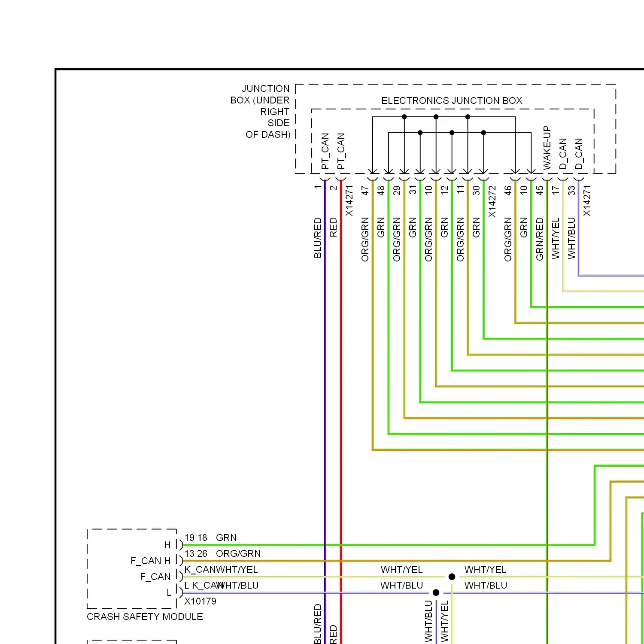This screenshot has width=644, height=644.
Task: Select pin number 12
Action: click(444, 190)
